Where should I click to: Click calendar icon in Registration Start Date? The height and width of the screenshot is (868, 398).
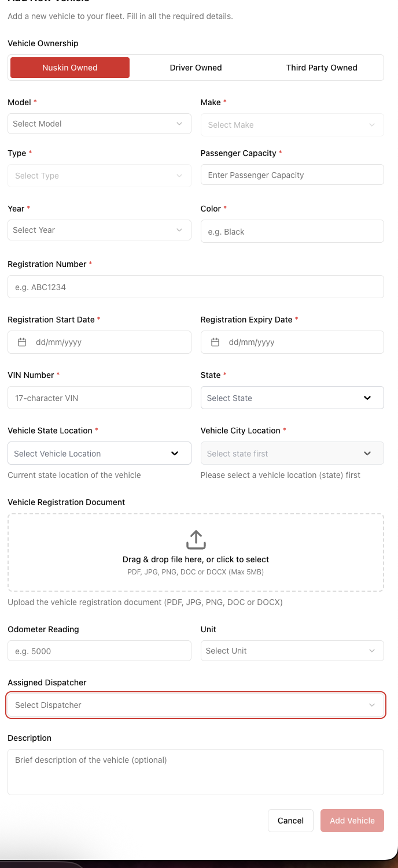pyautogui.click(x=22, y=342)
